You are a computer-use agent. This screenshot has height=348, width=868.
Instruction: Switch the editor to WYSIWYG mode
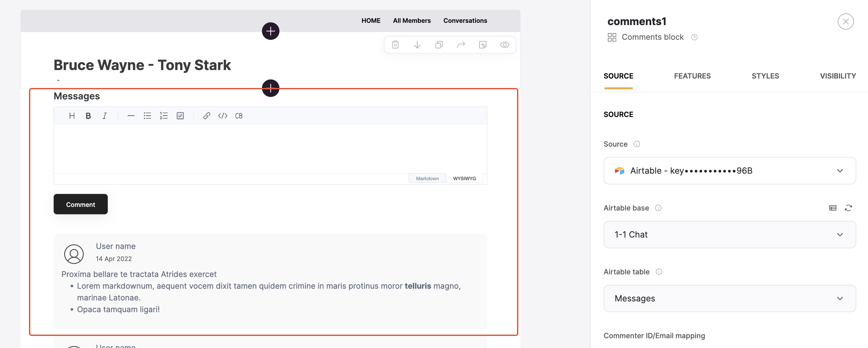464,178
